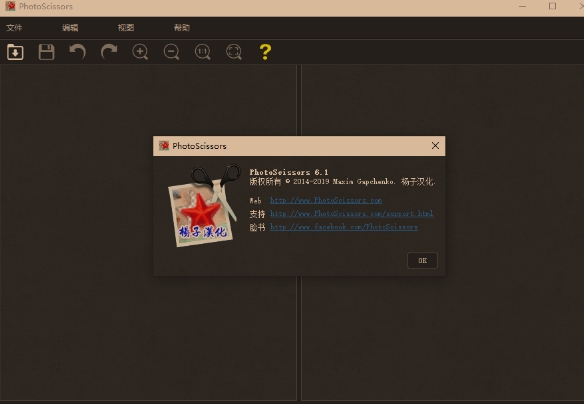Click the Save floppy disk icon
The height and width of the screenshot is (404, 584).
point(47,52)
